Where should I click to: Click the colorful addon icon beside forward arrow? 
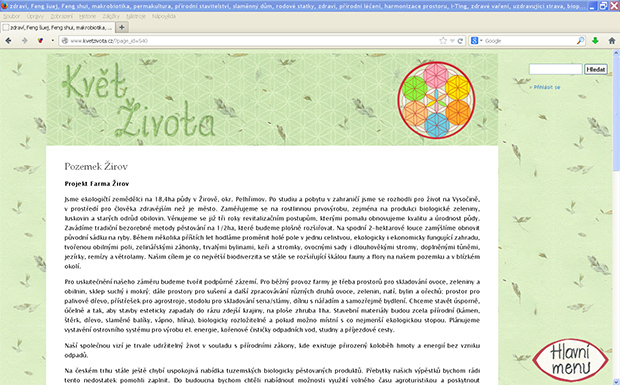click(40, 41)
